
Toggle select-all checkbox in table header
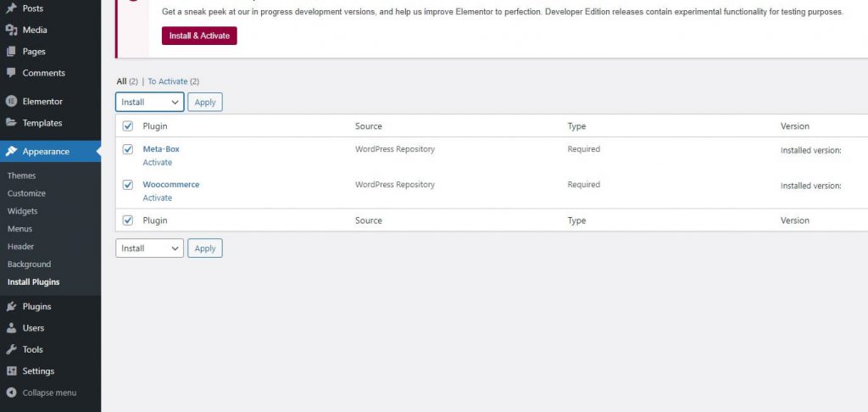(x=128, y=126)
